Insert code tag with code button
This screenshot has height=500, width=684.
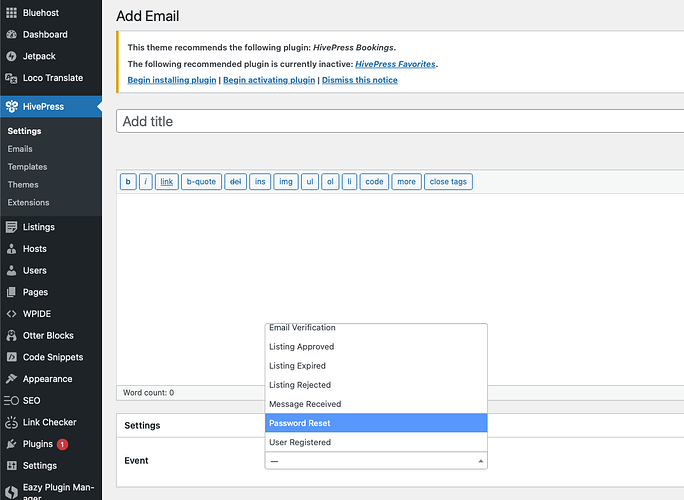coord(374,182)
